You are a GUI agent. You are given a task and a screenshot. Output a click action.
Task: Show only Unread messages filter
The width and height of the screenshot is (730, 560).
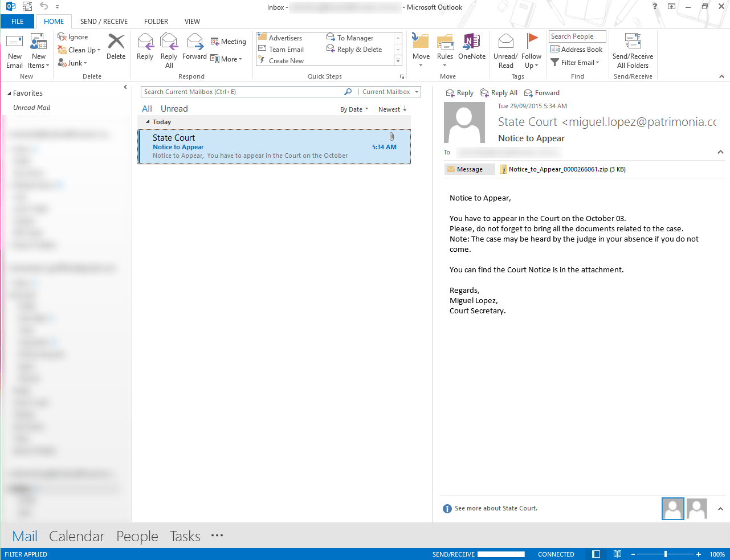click(174, 109)
